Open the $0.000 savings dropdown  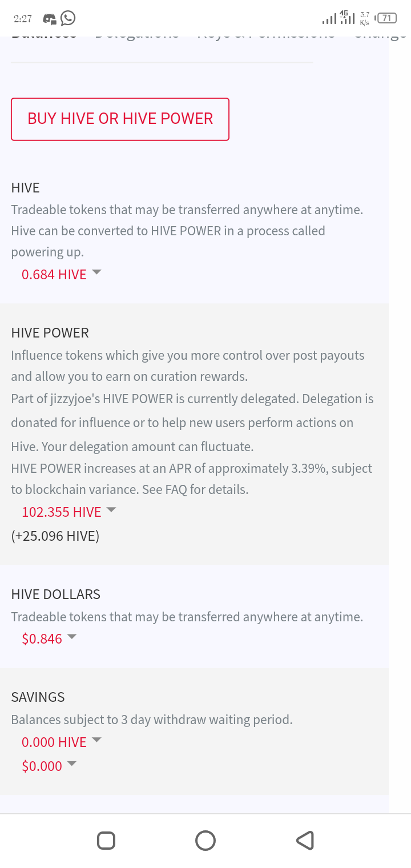click(x=49, y=766)
